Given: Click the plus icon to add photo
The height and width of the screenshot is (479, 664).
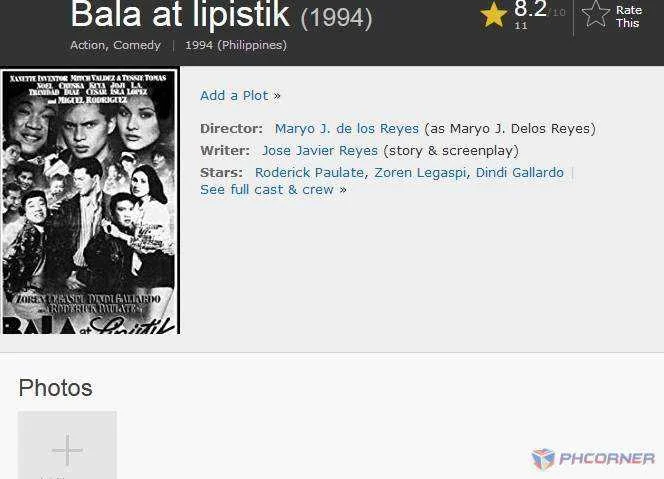Looking at the screenshot, I should pos(67,450).
